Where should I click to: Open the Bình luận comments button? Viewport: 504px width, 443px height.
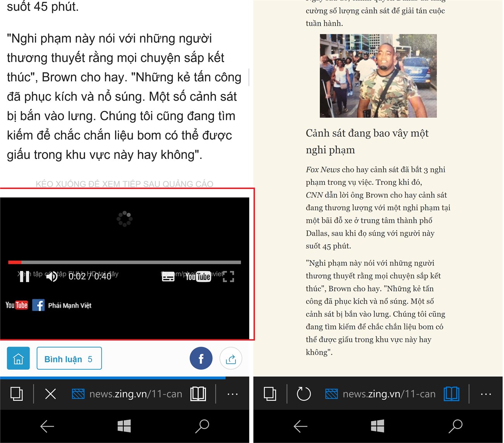point(69,359)
